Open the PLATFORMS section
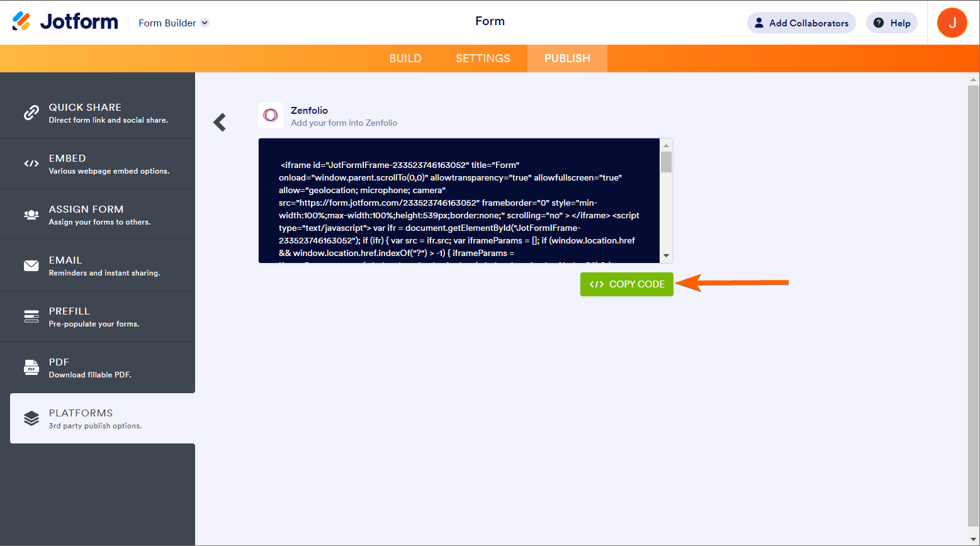This screenshot has height=546, width=980. [x=103, y=418]
